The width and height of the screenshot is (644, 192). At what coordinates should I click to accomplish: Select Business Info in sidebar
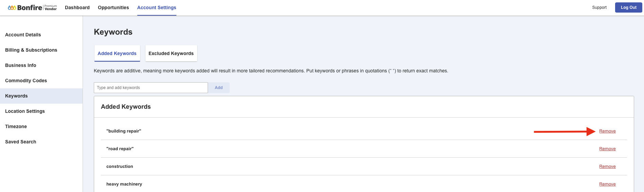pyautogui.click(x=21, y=65)
